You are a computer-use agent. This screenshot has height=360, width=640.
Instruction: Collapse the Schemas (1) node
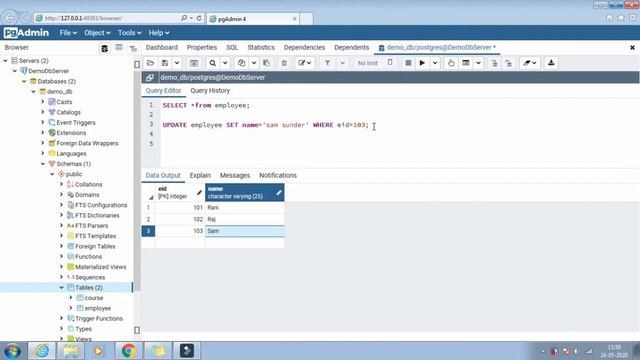pos(43,164)
